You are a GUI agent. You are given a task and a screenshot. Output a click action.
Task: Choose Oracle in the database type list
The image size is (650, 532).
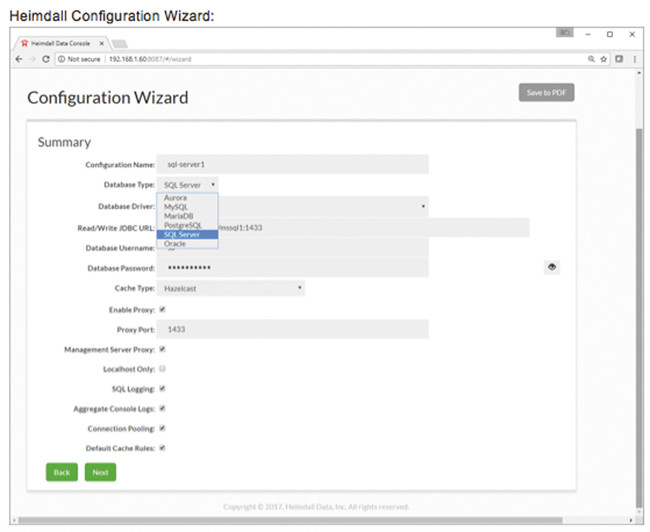[x=174, y=243]
